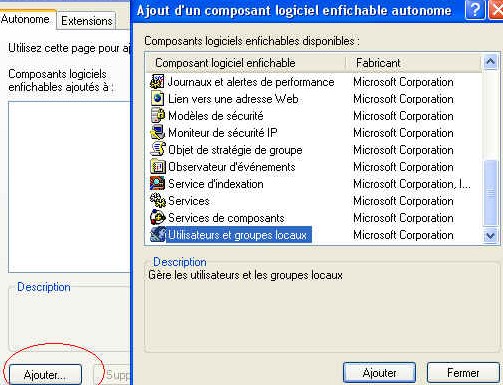This screenshot has height=385, width=503.
Task: Click the circled Ajouter... button
Action: click(x=45, y=375)
